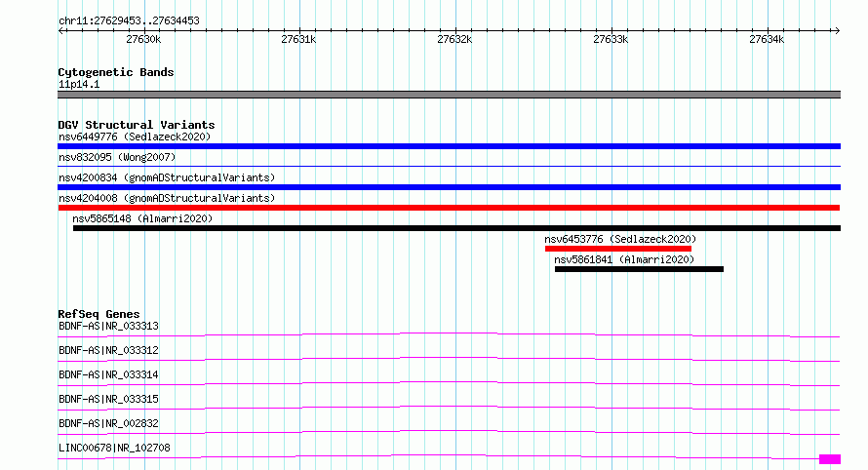Open variant nsv6453776 (Sedlazeck2020) label
This screenshot has height=470, width=868.
[620, 239]
